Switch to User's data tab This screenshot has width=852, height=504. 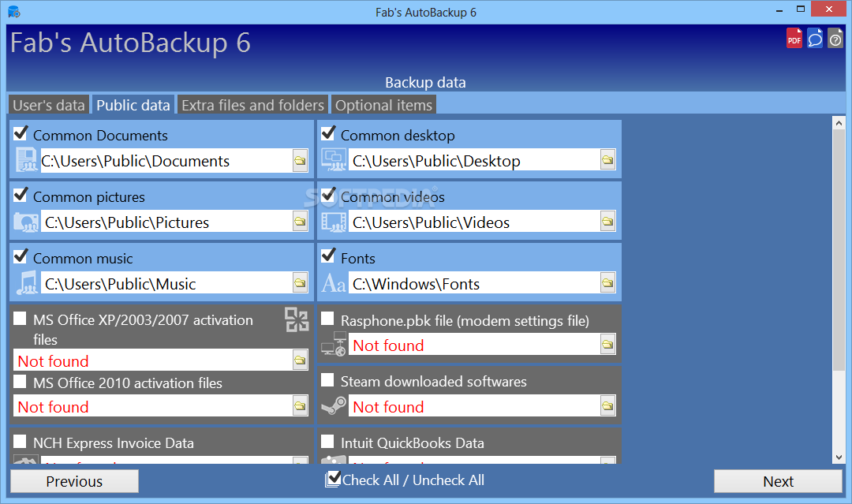[49, 105]
